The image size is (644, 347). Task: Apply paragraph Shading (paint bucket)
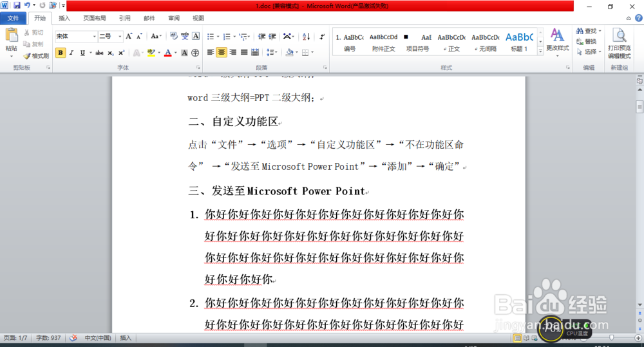point(289,53)
